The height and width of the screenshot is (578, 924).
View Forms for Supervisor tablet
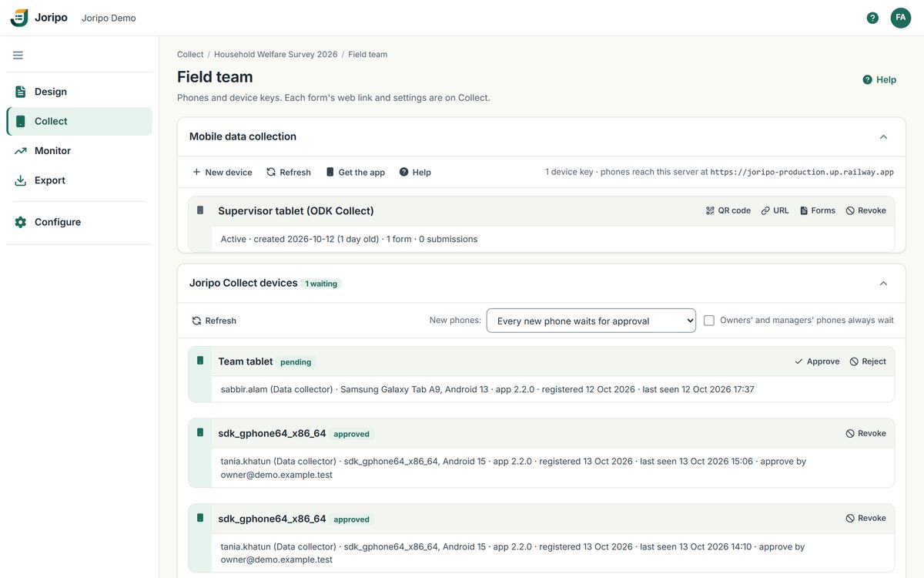[817, 210]
